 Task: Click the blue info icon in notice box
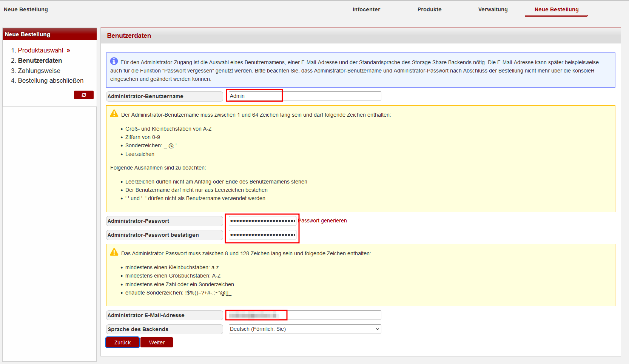pyautogui.click(x=114, y=61)
